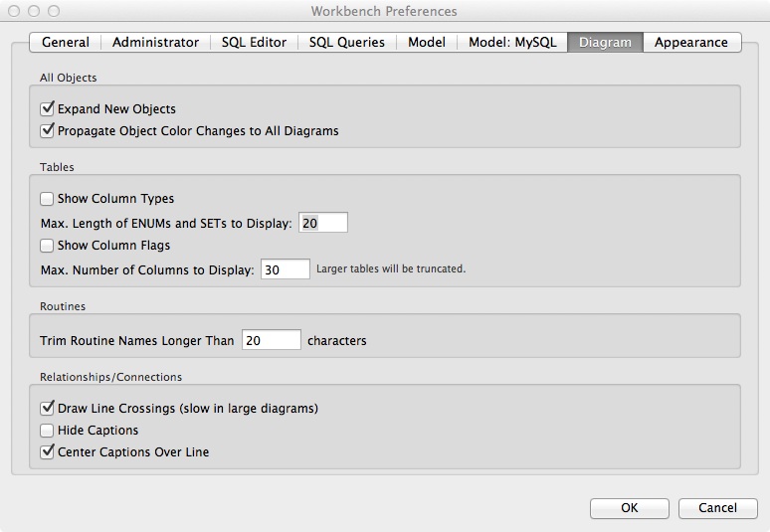Uncheck Expand New Objects
This screenshot has height=532, width=770.
(47, 108)
